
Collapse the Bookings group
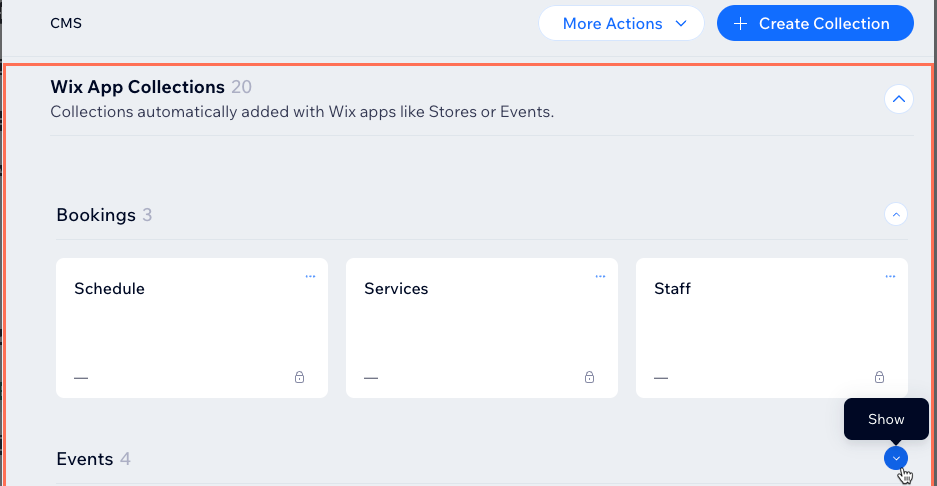pos(896,214)
